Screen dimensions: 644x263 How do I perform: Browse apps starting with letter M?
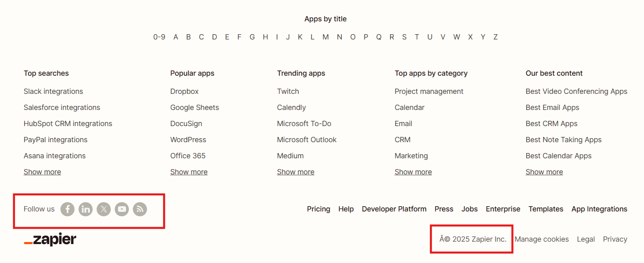coord(326,37)
